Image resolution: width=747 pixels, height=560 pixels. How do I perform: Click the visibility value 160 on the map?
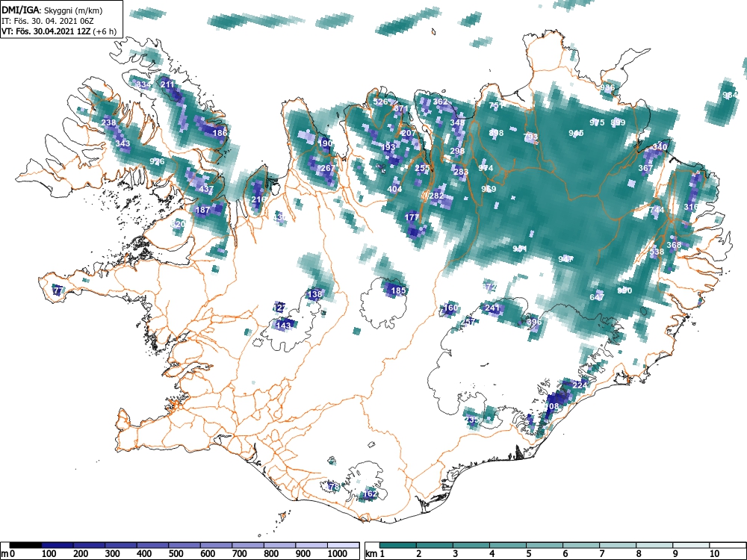(x=450, y=308)
